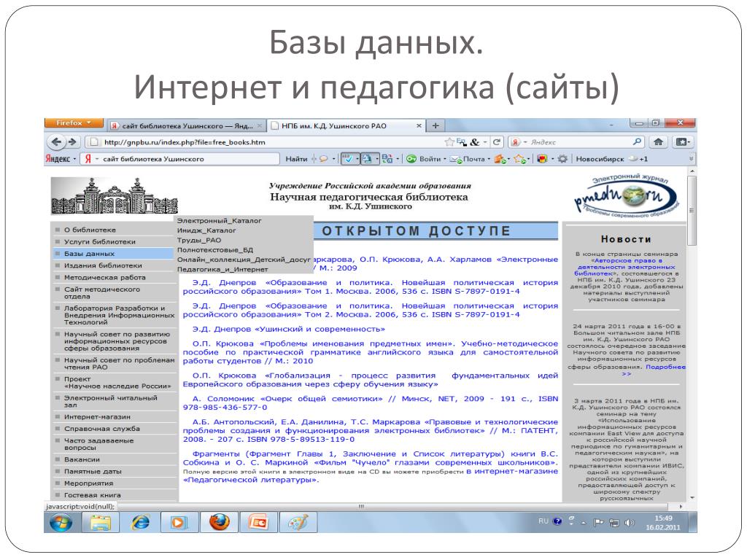Open the bookmarks star menu button
This screenshot has width=747, height=560.
(x=682, y=142)
